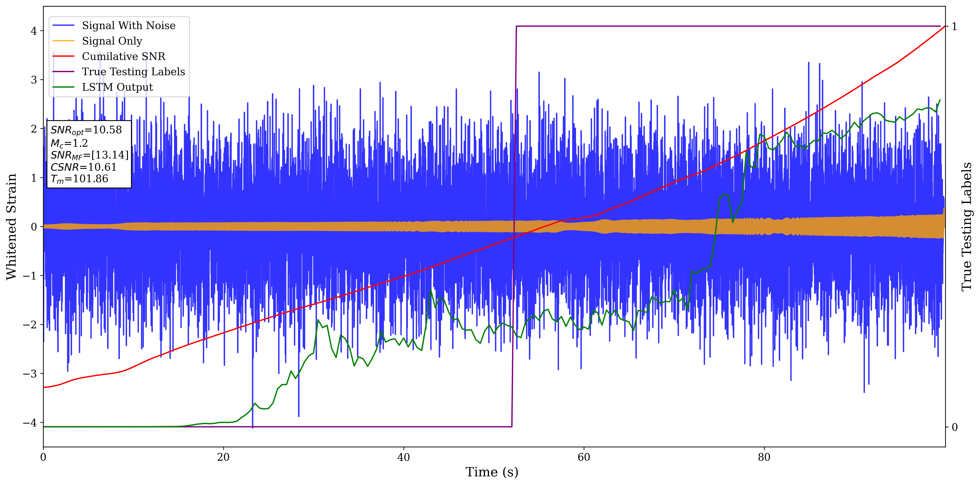Click the x-axis tick label 80

(x=764, y=457)
